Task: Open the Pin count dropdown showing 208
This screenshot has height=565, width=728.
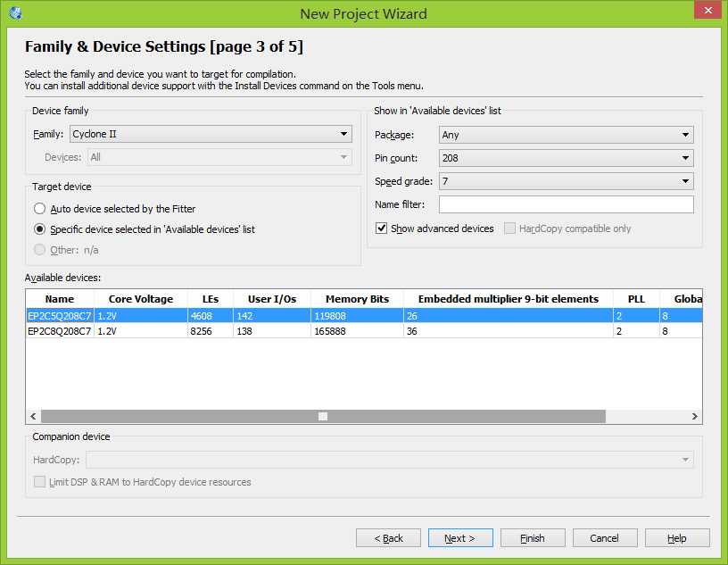Action: coord(566,158)
